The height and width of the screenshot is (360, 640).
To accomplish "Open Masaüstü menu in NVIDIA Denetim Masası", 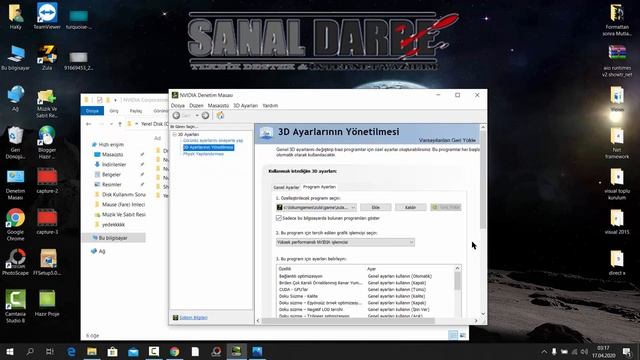I will click(x=218, y=105).
